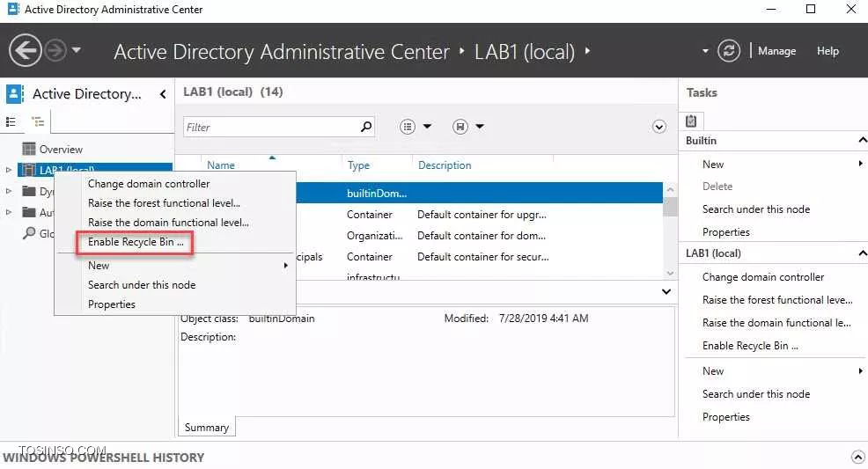Click the list vertical scrollbar thumb
The width and height of the screenshot is (868, 469).
[x=670, y=208]
